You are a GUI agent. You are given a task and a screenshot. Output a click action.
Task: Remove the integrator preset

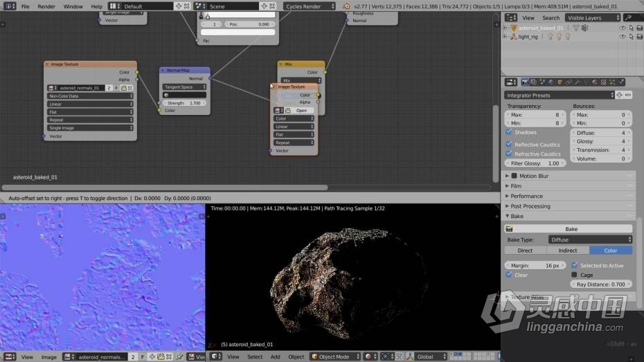click(628, 96)
